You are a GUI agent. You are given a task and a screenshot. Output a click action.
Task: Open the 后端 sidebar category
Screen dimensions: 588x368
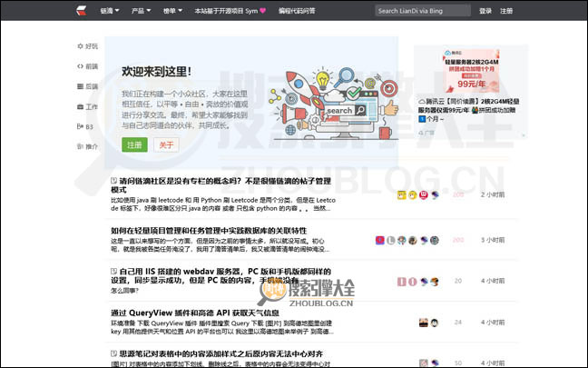(90, 86)
